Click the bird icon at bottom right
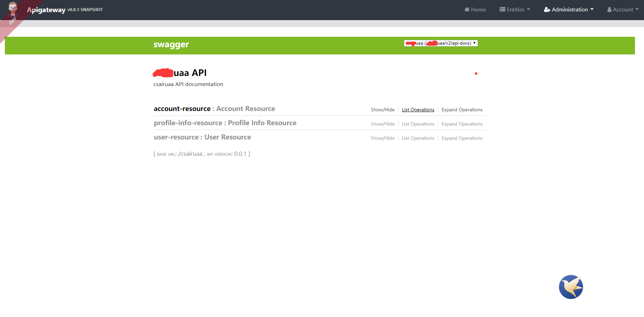This screenshot has height=317, width=644. click(x=571, y=287)
